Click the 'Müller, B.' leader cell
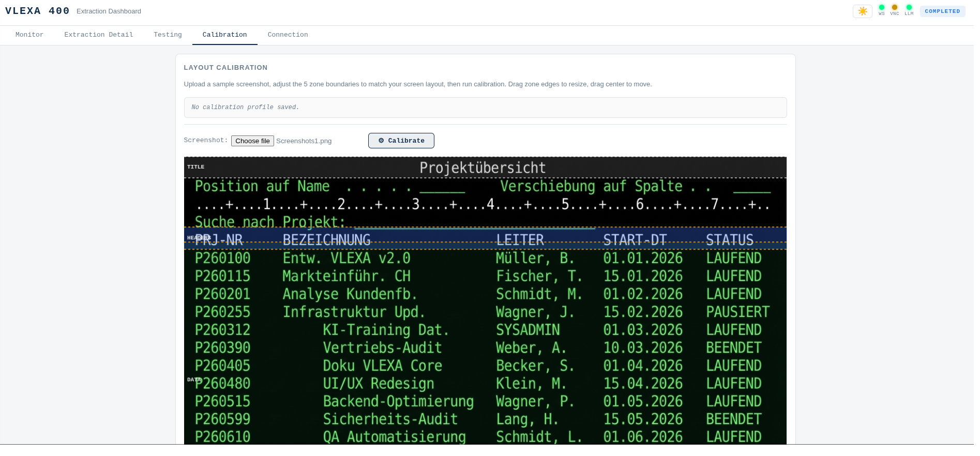This screenshot has width=980, height=456. 535,258
